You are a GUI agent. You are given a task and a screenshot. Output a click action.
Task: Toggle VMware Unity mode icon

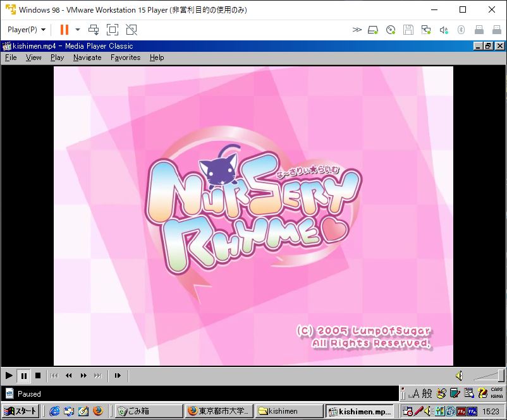131,30
